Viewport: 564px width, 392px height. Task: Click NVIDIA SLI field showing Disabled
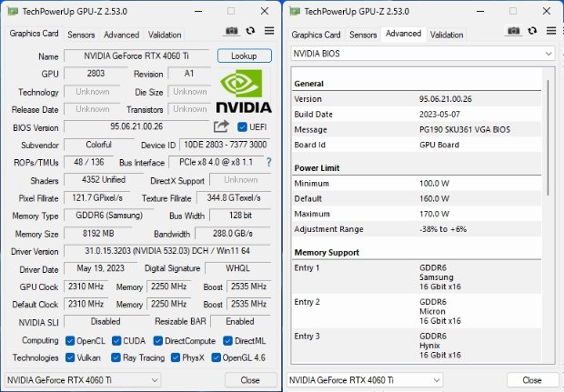point(106,321)
